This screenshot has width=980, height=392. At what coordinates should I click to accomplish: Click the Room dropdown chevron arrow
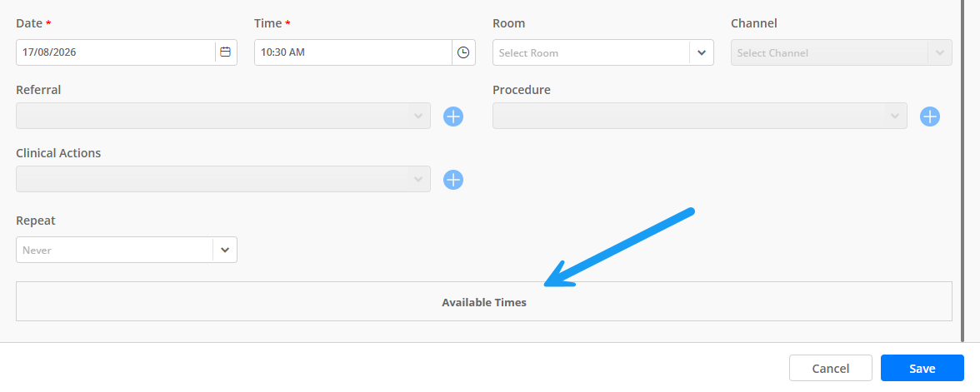702,53
